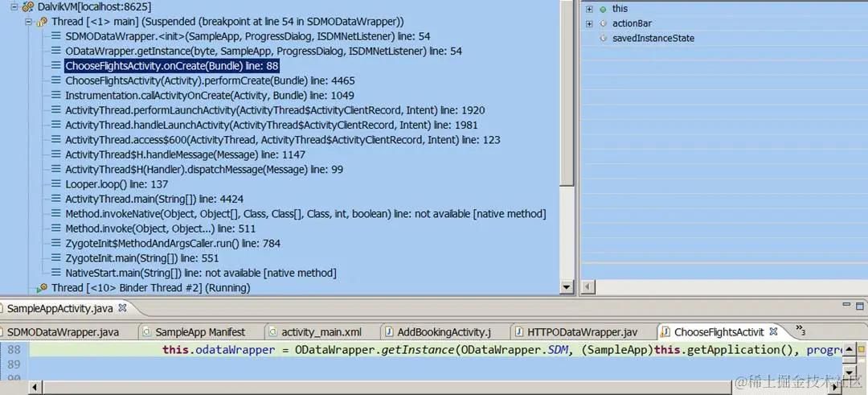This screenshot has width=868, height=395.
Task: Select ActivityThread.performLaunchActivity frame
Action: point(275,110)
